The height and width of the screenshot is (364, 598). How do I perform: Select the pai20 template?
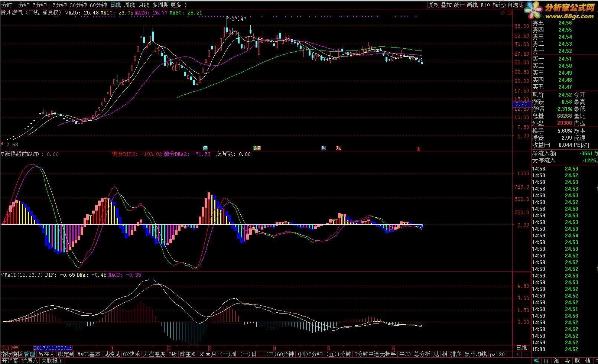coord(497,354)
